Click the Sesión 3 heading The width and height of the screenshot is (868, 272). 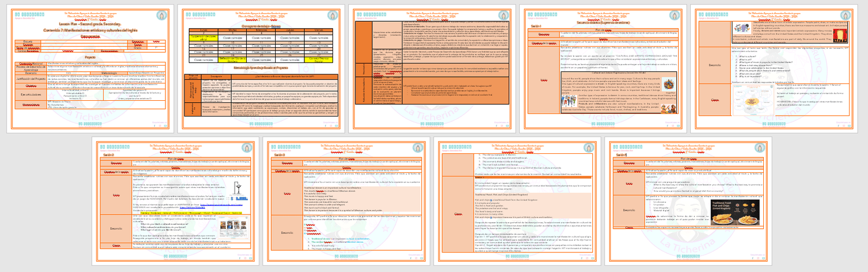click(279, 155)
